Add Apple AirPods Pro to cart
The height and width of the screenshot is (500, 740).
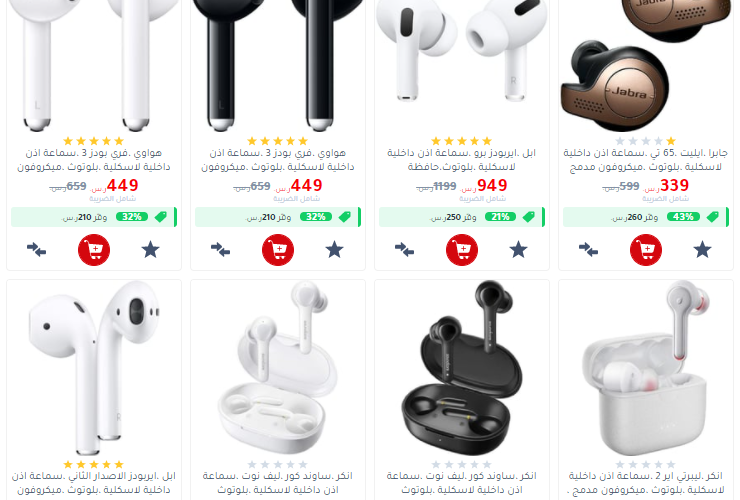click(x=462, y=250)
